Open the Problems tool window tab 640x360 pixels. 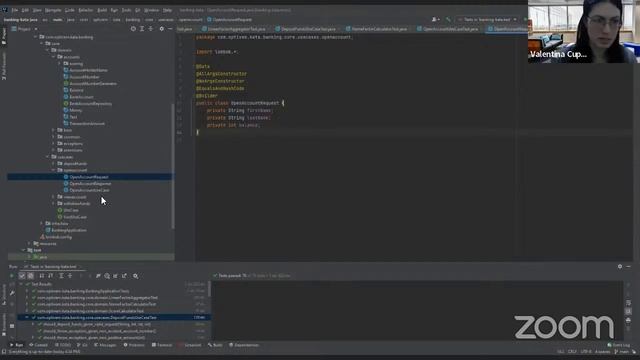click(134, 345)
